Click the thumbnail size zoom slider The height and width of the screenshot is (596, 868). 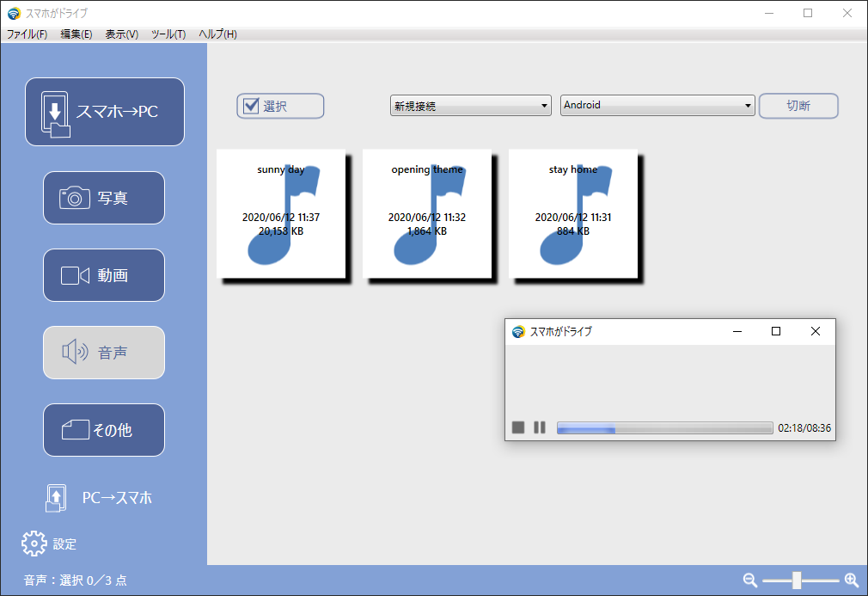797,581
